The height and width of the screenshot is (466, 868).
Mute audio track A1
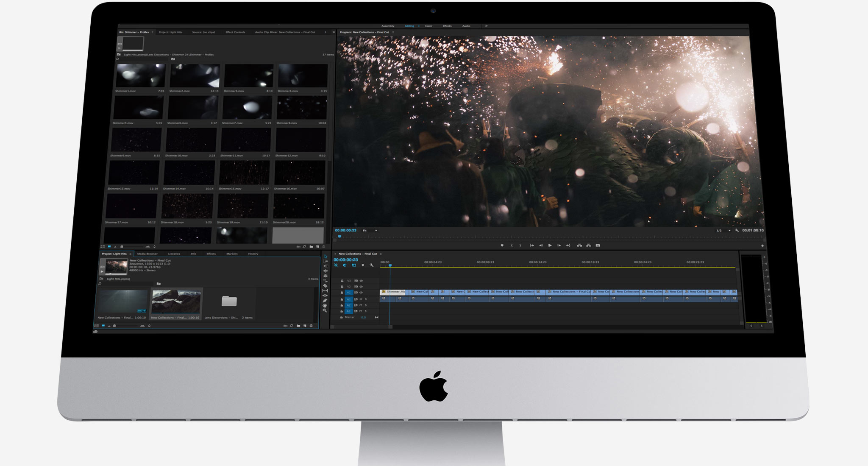[361, 299]
